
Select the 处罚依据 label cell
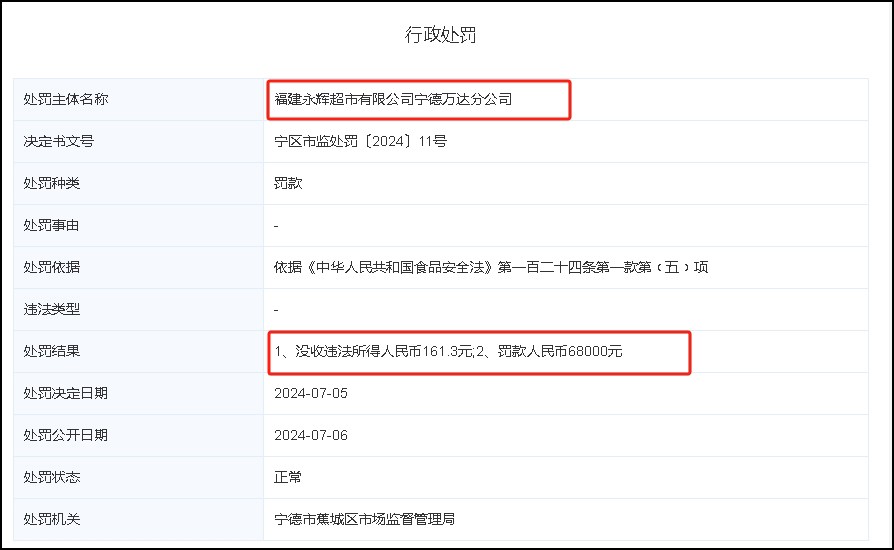52,267
